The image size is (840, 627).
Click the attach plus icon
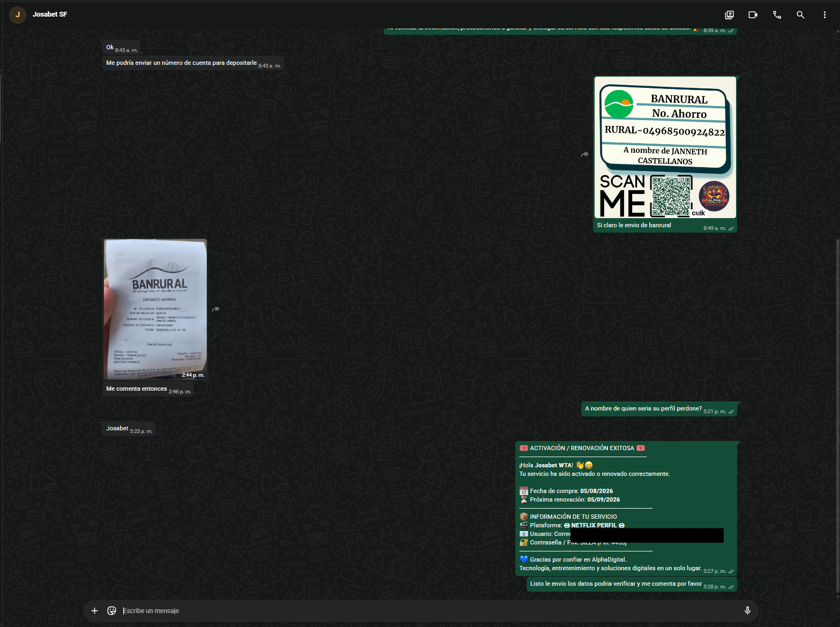[94, 610]
